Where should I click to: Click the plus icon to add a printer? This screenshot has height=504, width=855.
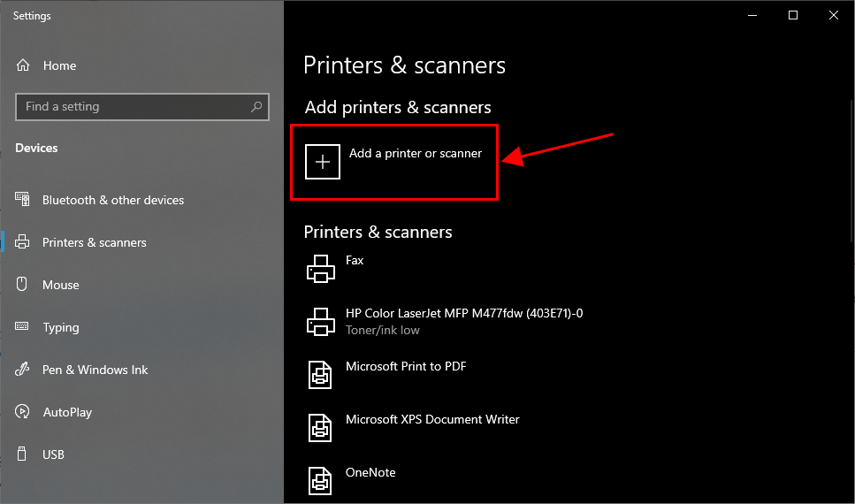pyautogui.click(x=323, y=162)
